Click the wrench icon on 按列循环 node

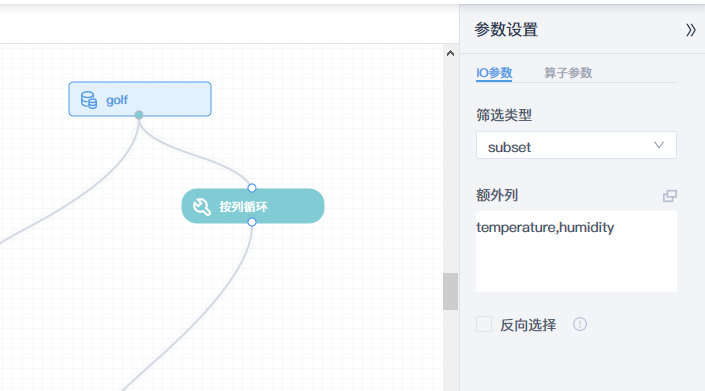tap(201, 207)
